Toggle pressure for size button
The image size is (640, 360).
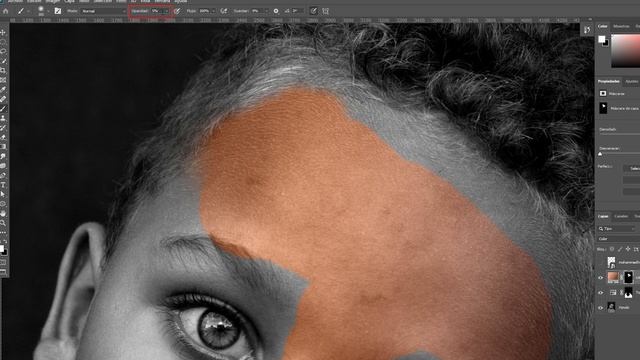tap(313, 11)
